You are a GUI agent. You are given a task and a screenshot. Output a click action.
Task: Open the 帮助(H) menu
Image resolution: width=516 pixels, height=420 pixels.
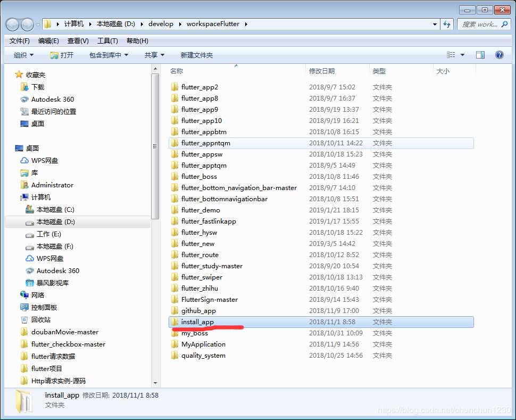pos(137,41)
